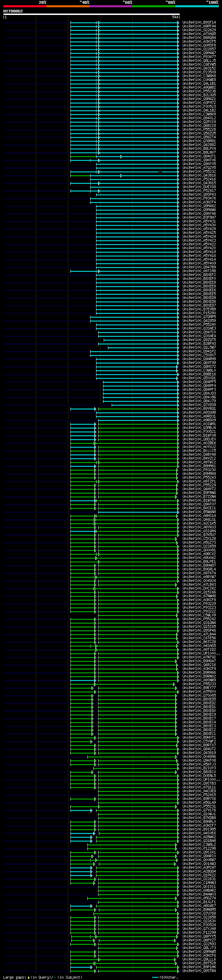Select hit label UniRef100_B9YRQ1
222x980 pixels.
click(199, 408)
